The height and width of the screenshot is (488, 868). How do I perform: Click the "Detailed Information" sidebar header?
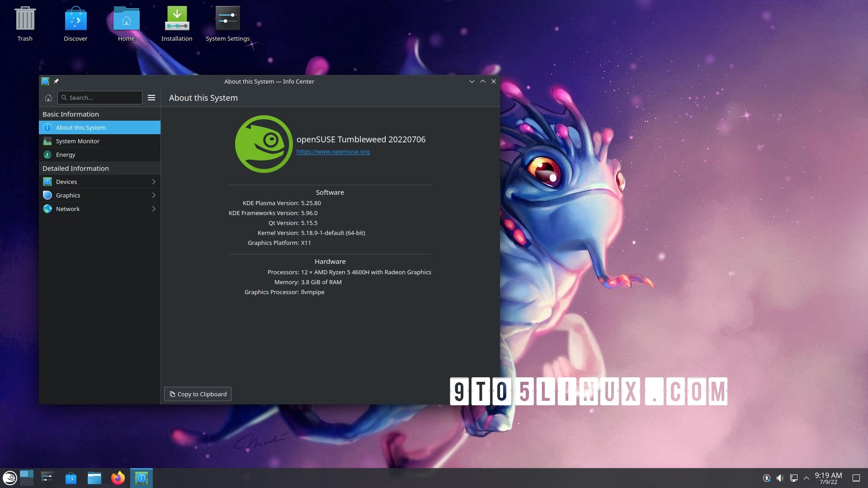coord(75,169)
